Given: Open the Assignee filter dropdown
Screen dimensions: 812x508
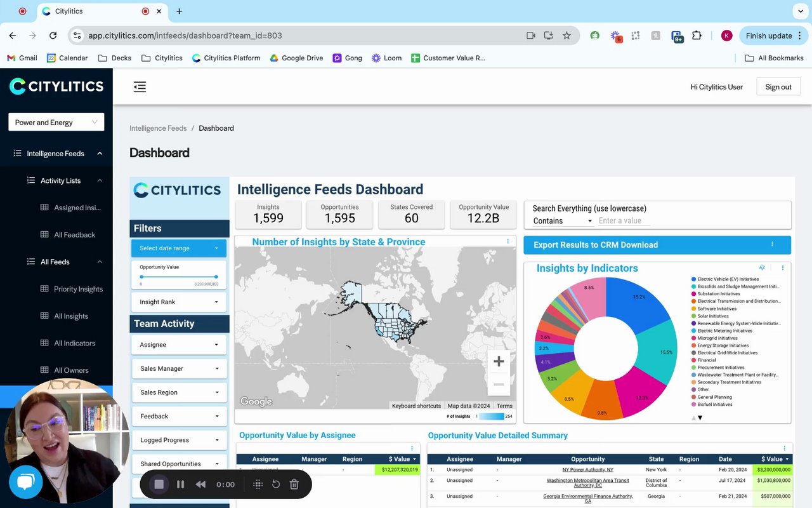Looking at the screenshot, I should pyautogui.click(x=180, y=345).
